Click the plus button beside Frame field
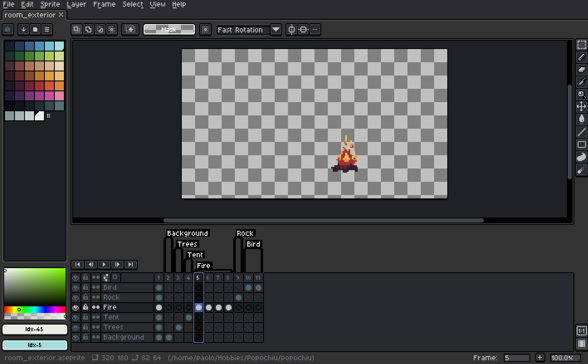The image size is (588, 364). (x=540, y=358)
